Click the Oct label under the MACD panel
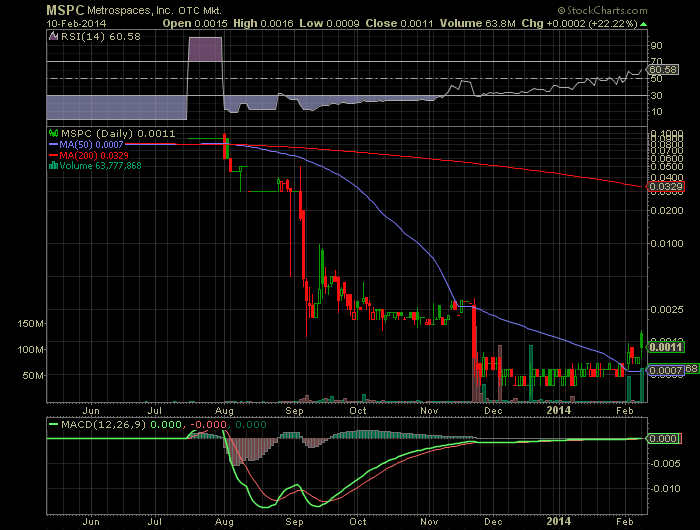The image size is (700, 530). click(x=358, y=521)
